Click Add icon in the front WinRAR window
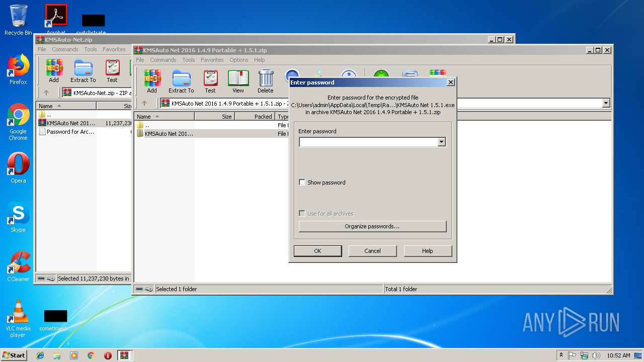644x362 pixels. click(x=152, y=82)
